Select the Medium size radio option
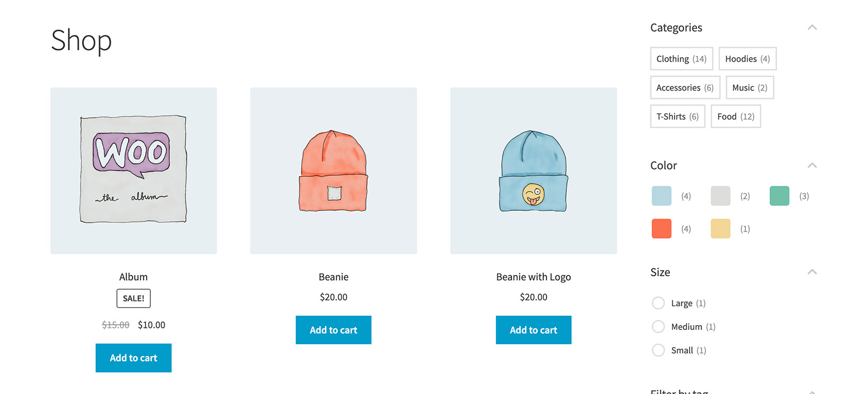The height and width of the screenshot is (394, 868). tap(658, 327)
